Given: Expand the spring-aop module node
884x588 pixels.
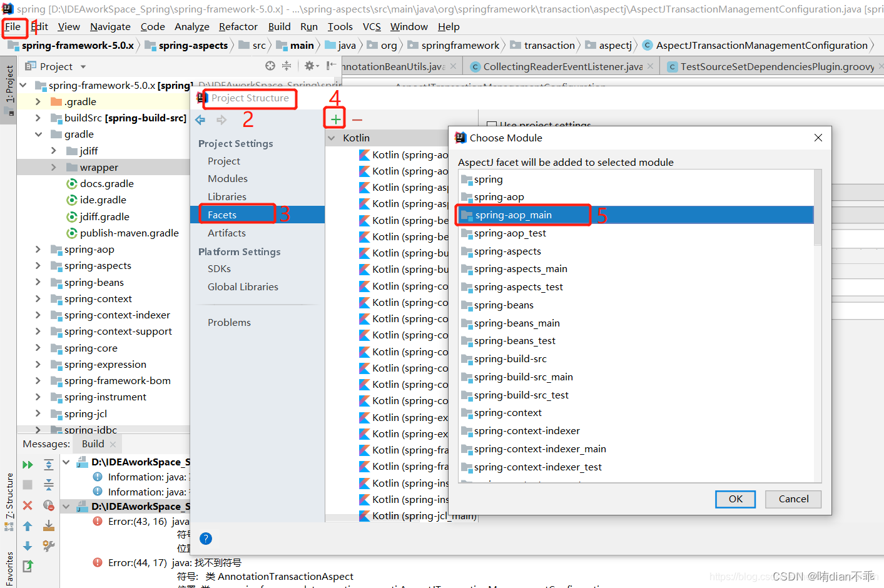Looking at the screenshot, I should (x=38, y=249).
